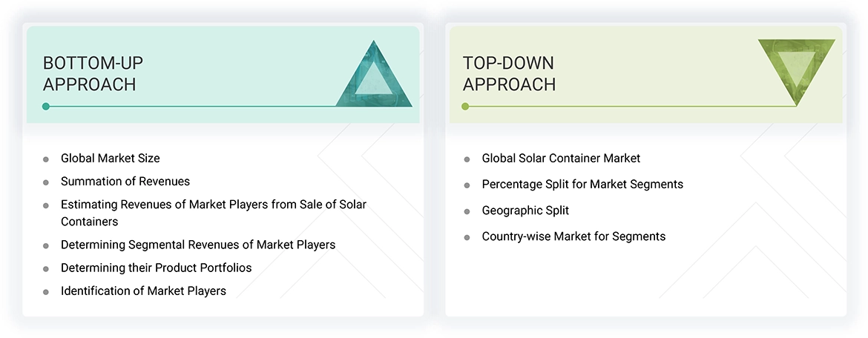Click the Global Solar Container Market text
This screenshot has height=338, width=868.
[x=561, y=158]
